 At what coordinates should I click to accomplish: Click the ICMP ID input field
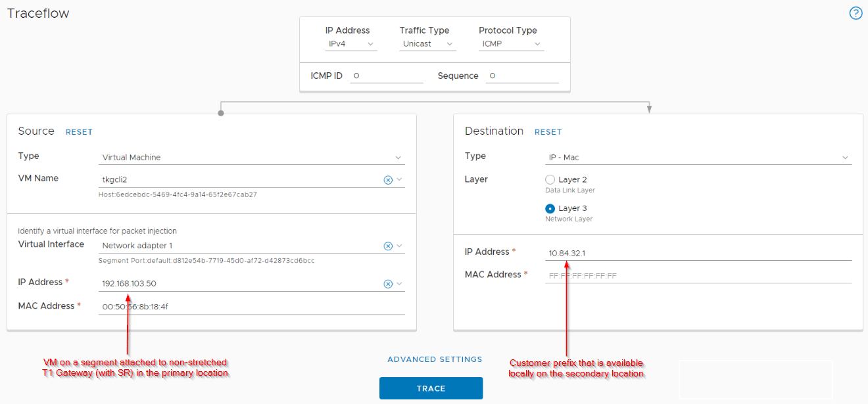pyautogui.click(x=387, y=76)
